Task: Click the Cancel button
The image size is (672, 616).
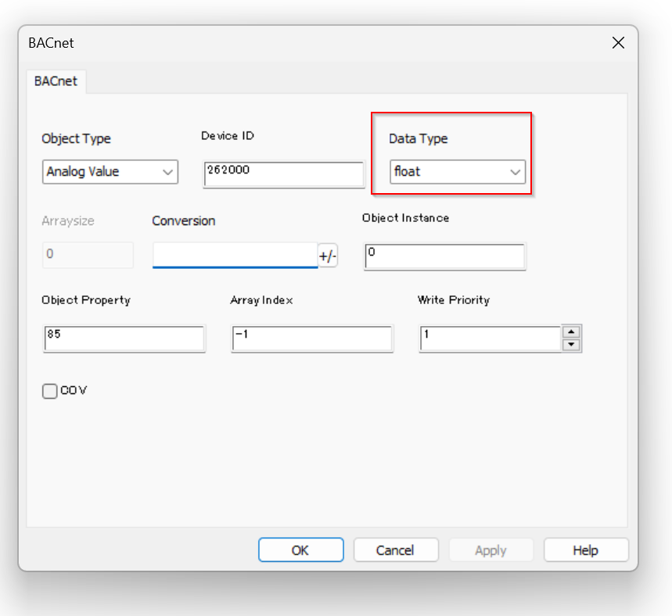Action: (x=396, y=550)
